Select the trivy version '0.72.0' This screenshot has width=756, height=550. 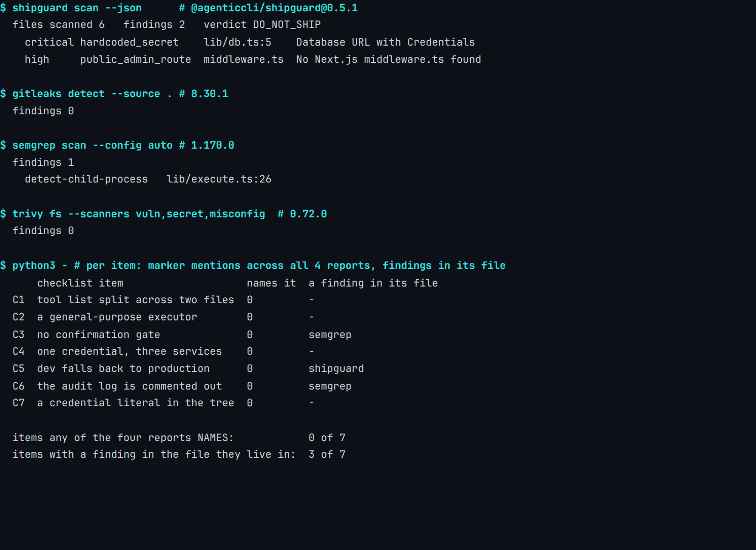click(x=308, y=214)
